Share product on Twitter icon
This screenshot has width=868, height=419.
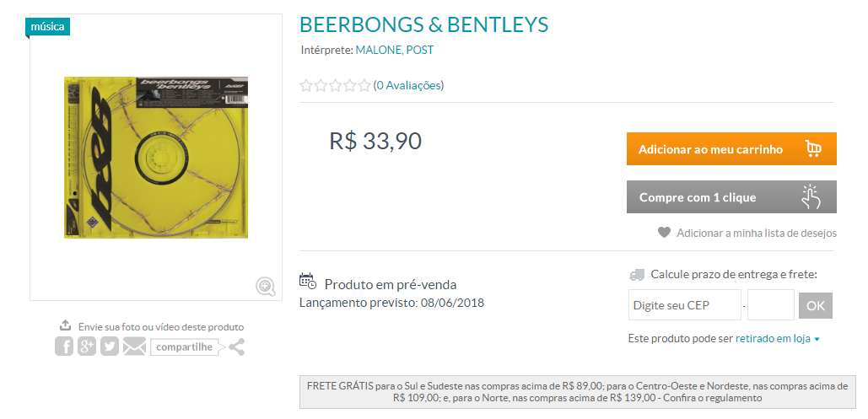(110, 346)
